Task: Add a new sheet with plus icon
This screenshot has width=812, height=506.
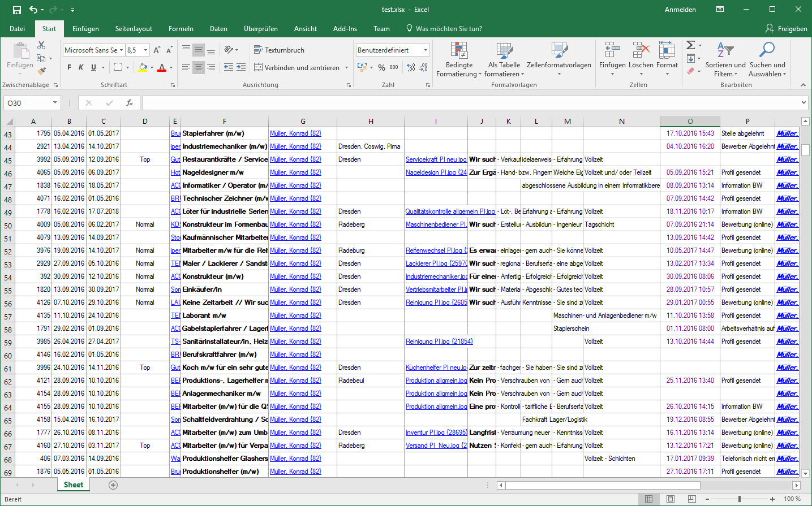Action: [113, 485]
